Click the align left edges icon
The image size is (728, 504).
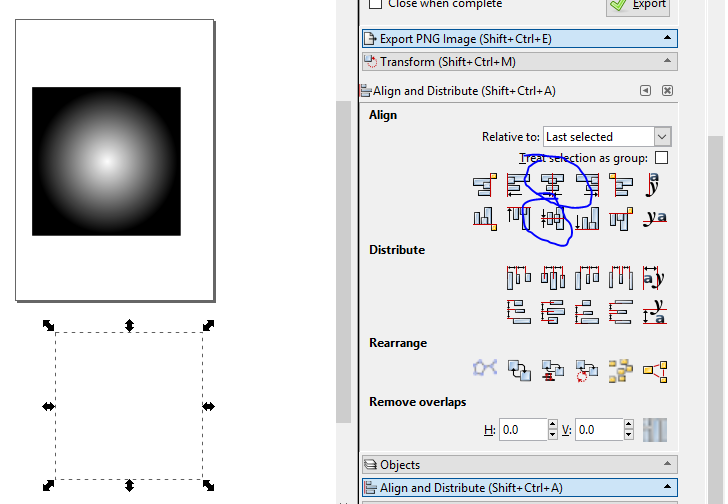pyautogui.click(x=519, y=185)
